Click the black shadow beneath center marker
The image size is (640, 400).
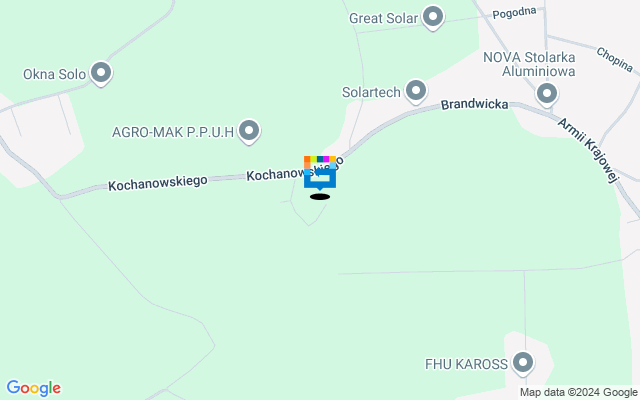click(x=320, y=197)
